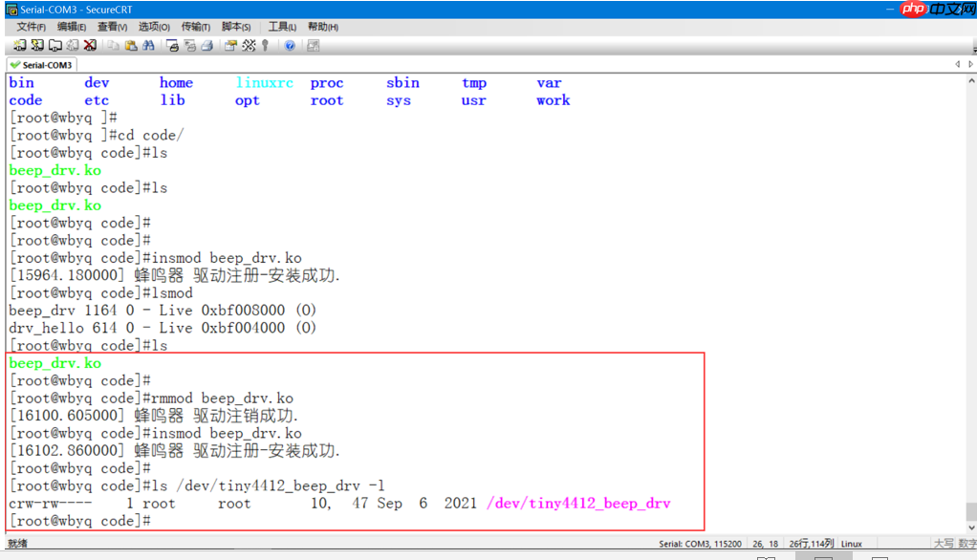Viewport: 977px width, 560px height.
Task: Disconnect the current session
Action: (x=90, y=46)
